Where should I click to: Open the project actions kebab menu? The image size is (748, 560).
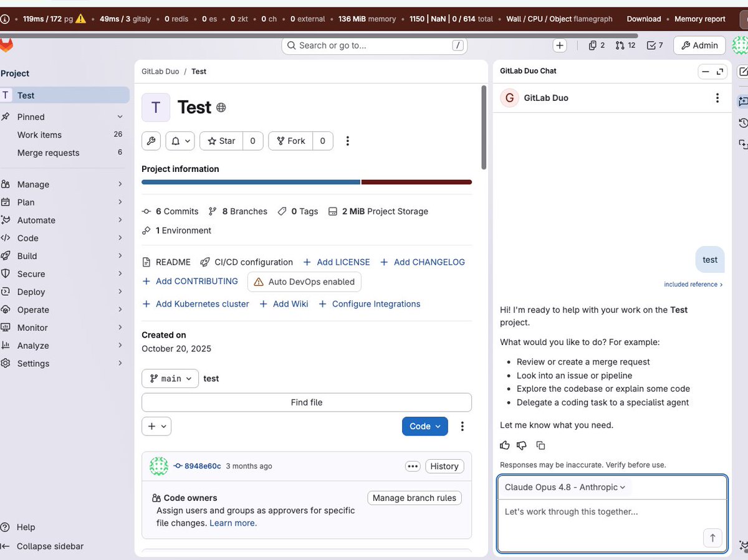[x=348, y=141]
